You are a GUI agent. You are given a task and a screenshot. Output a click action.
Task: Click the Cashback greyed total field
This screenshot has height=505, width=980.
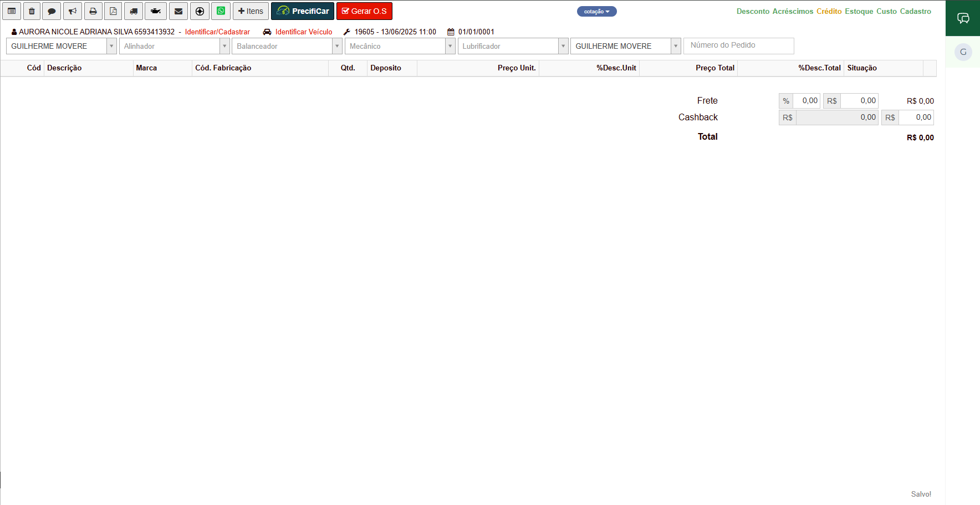837,118
